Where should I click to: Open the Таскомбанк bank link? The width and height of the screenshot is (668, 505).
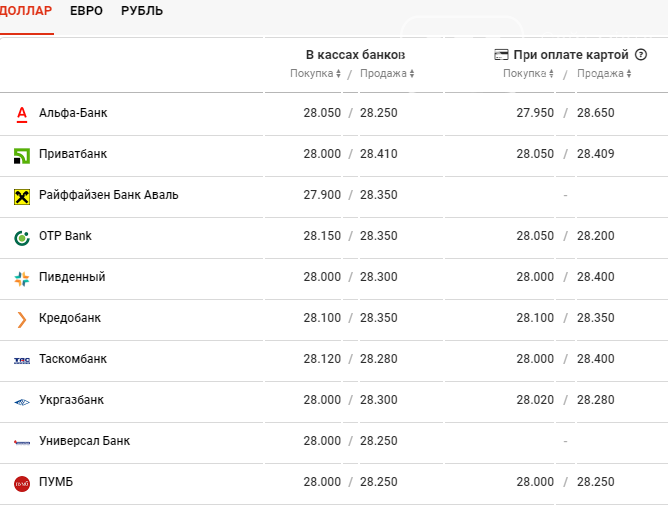point(73,360)
